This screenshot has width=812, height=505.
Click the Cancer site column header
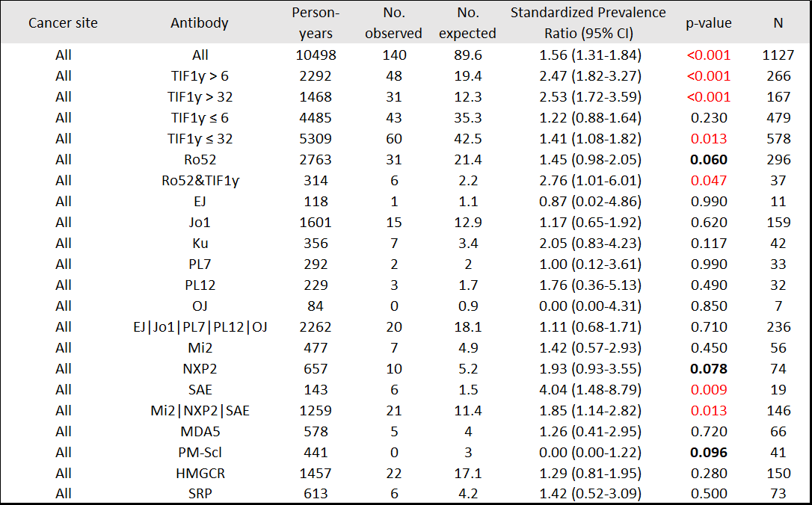pos(64,23)
